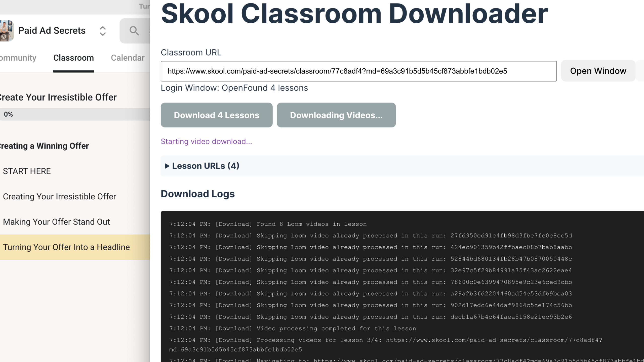Click the search magnifier icon
The width and height of the screenshot is (644, 362).
[x=134, y=31]
